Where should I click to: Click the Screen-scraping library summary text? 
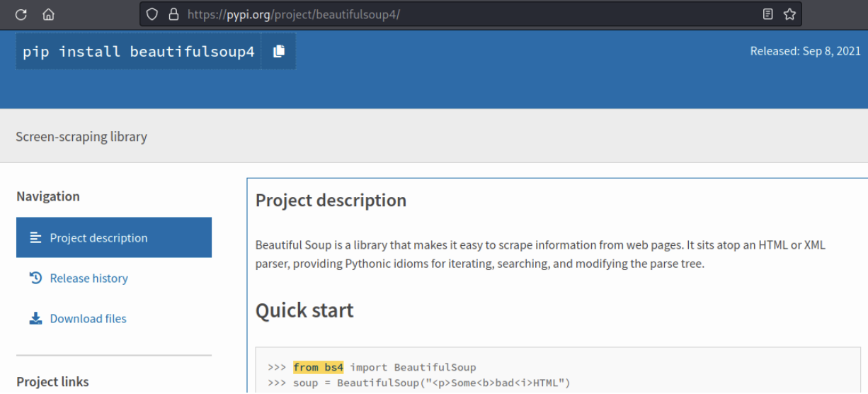click(x=81, y=137)
